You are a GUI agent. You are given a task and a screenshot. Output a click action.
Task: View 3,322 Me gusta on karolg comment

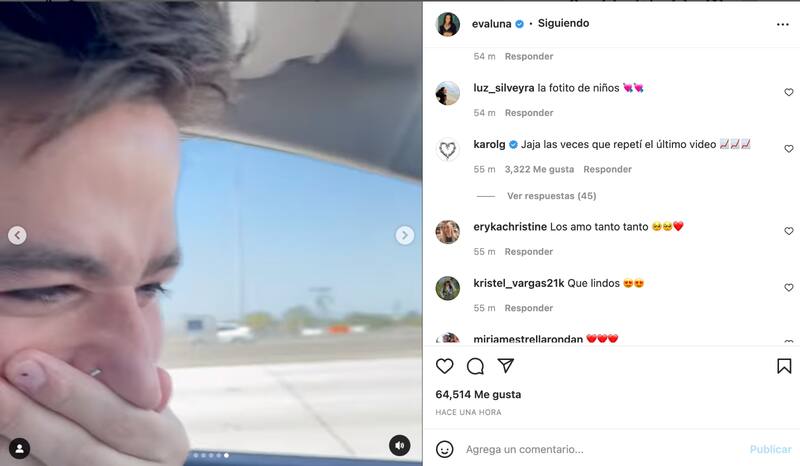(x=539, y=169)
